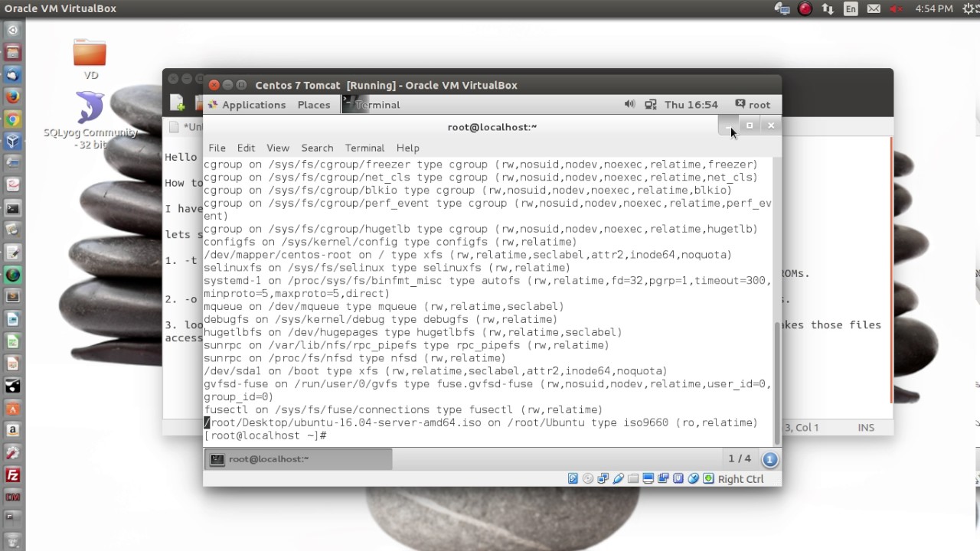Viewport: 980px width, 551px height.
Task: Open network up-down arrows indicator in top bar
Action: coord(828,9)
